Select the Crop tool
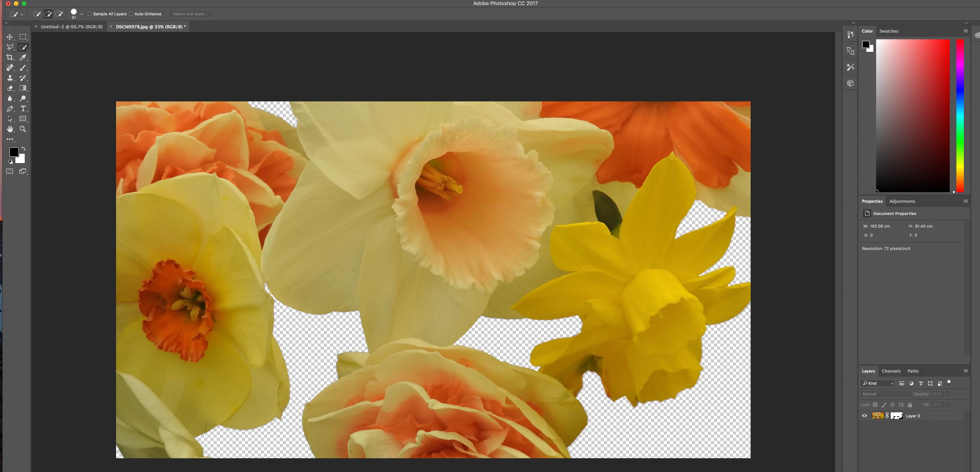980x472 pixels. (x=10, y=57)
